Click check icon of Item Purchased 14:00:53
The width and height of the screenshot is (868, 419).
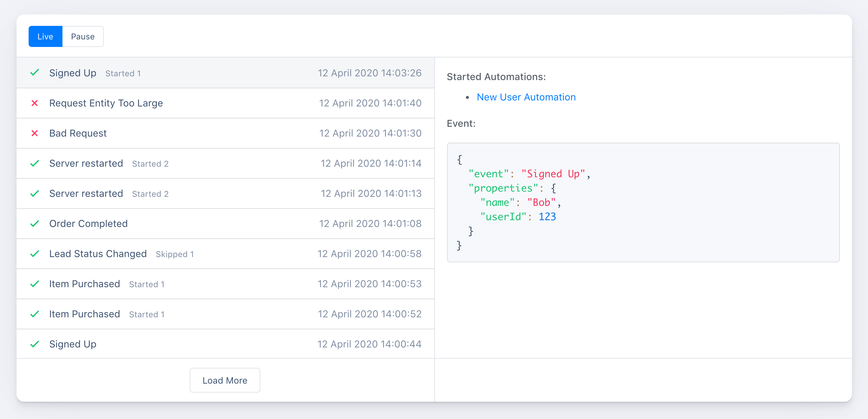35,284
